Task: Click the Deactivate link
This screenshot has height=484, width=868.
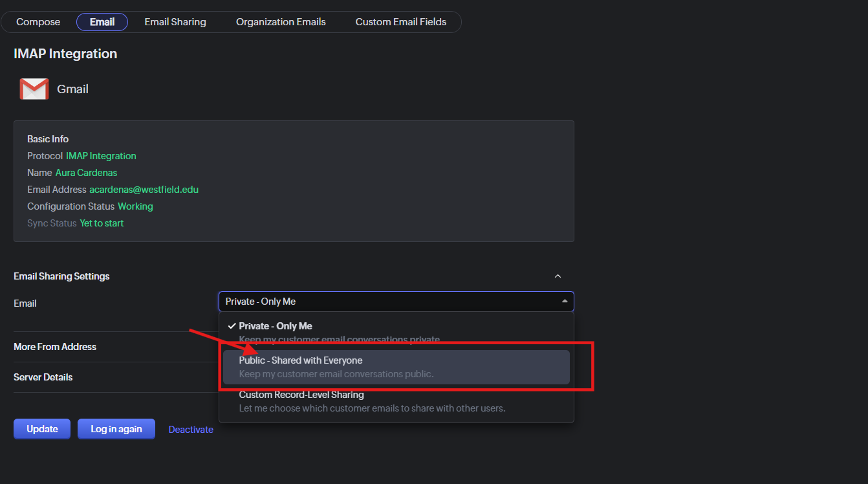Action: point(191,430)
